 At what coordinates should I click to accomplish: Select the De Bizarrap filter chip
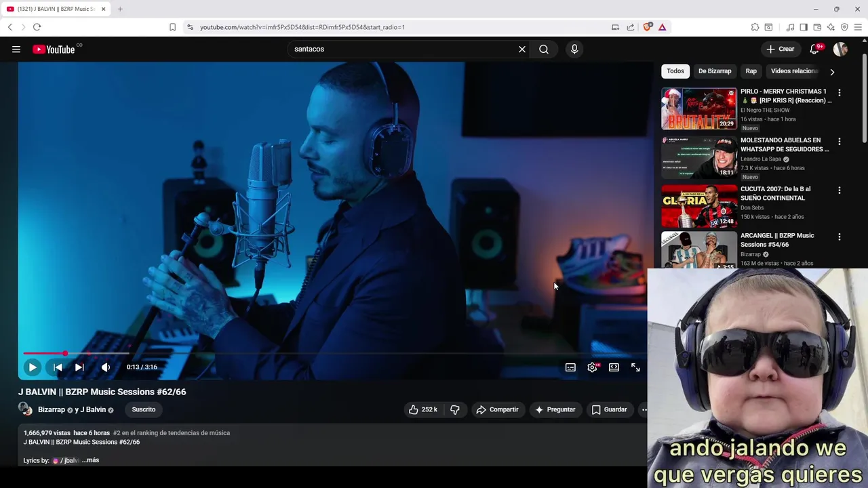click(715, 71)
